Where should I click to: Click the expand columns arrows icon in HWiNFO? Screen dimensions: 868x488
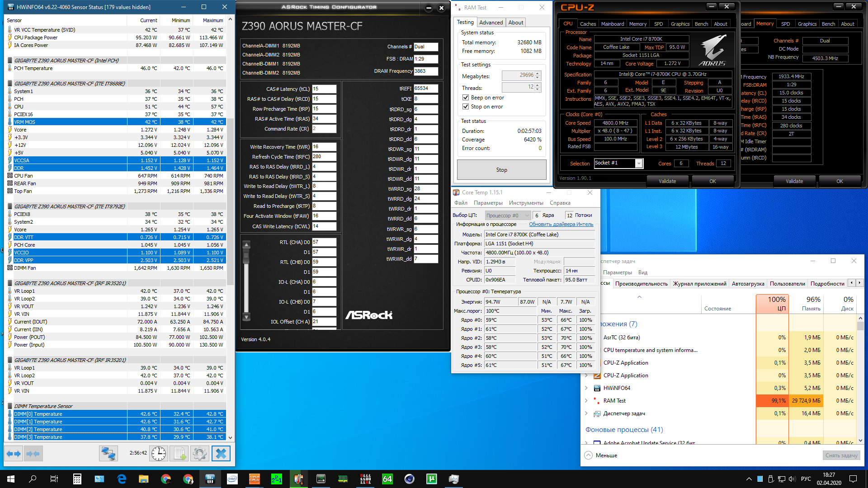tap(14, 453)
